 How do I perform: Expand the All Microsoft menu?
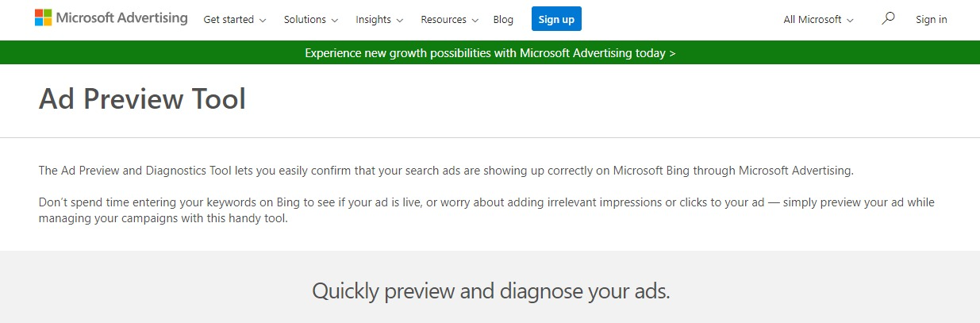click(x=813, y=20)
